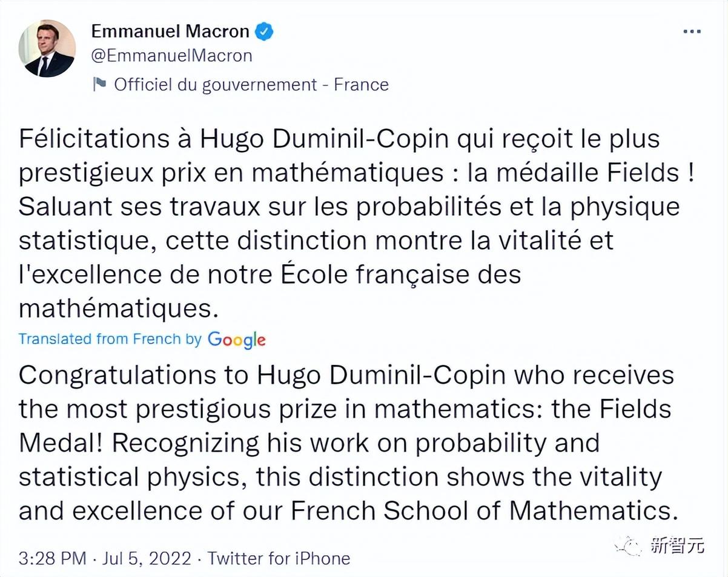
Task: Click Emmanuel Macron's profile photo
Action: (x=47, y=48)
